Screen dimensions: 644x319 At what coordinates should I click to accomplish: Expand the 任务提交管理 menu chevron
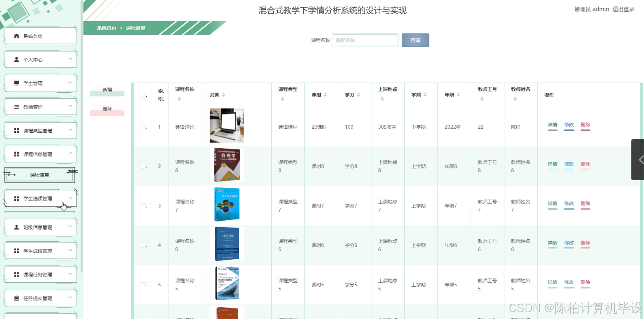(x=70, y=298)
